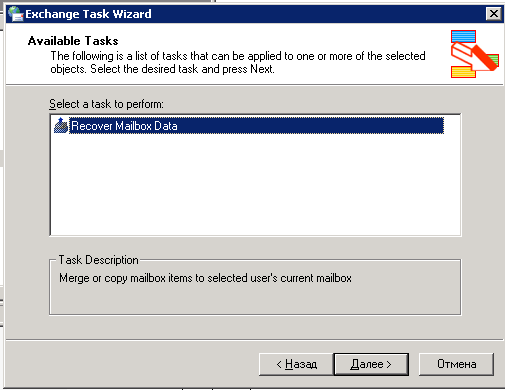The image size is (505, 390).
Task: Click the Exchange Task Wizard title text
Action: [x=88, y=14]
